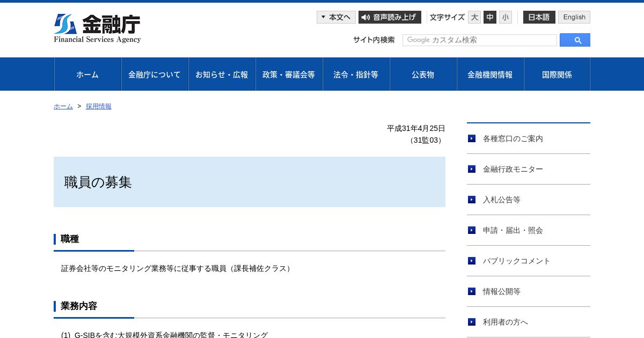Viewport: 644px width, 338px height.
Task: Open the 政策・審議会等 navigation tab
Action: click(x=289, y=75)
